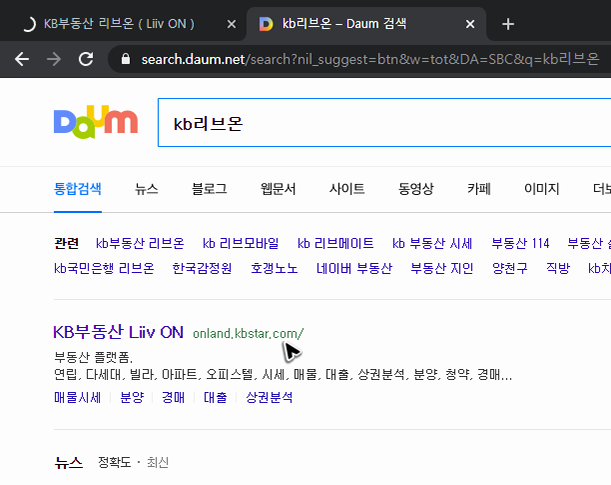The width and height of the screenshot is (611, 485).
Task: Open the 웹문서 search tab
Action: click(x=278, y=189)
